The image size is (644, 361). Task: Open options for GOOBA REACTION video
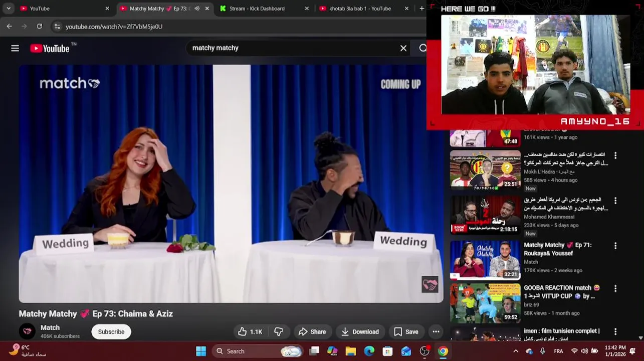pos(615,289)
